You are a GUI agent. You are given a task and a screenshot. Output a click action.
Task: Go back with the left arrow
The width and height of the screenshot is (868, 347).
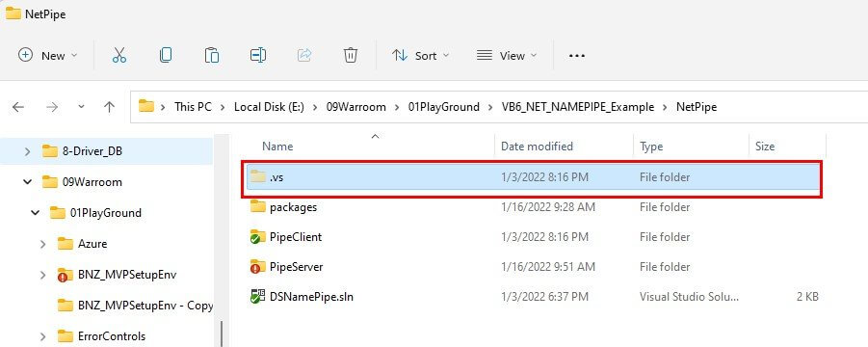point(18,107)
